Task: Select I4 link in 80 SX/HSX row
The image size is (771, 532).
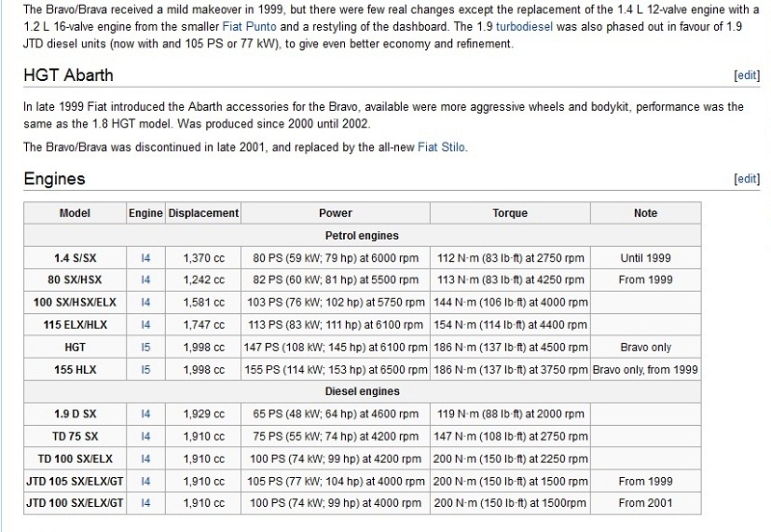Action: tap(146, 280)
